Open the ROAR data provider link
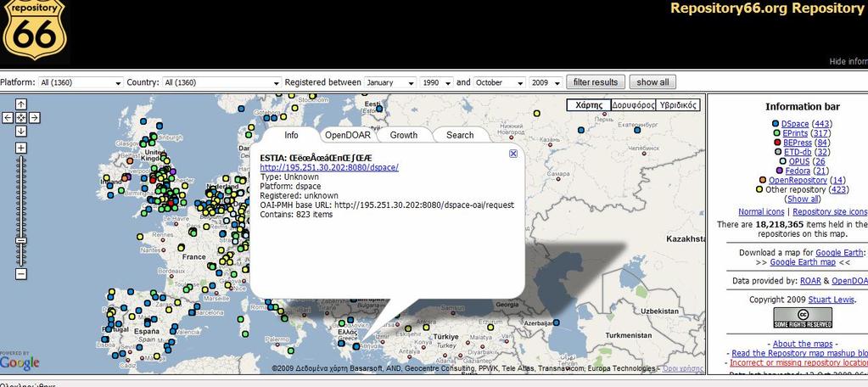The height and width of the screenshot is (387, 868). [811, 281]
